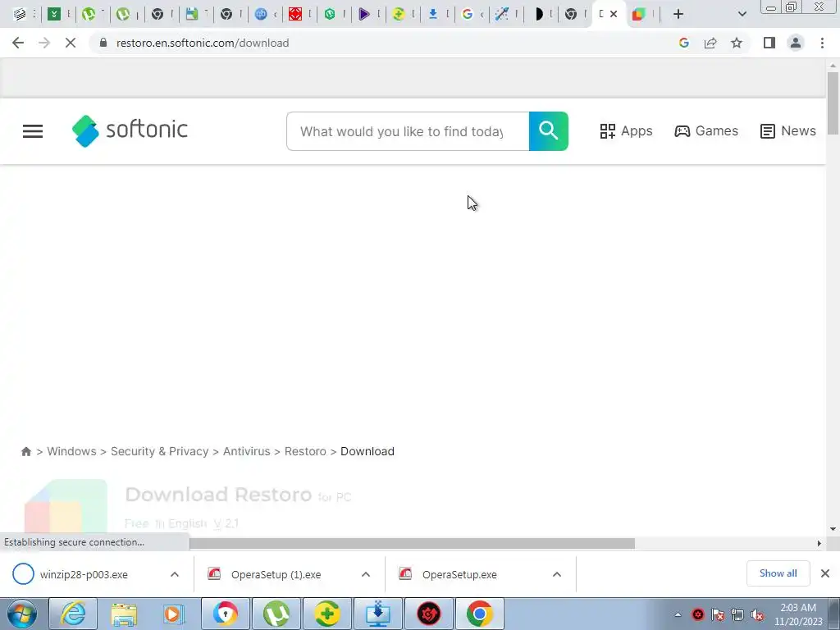
Task: Open a new browser tab
Action: tap(678, 14)
